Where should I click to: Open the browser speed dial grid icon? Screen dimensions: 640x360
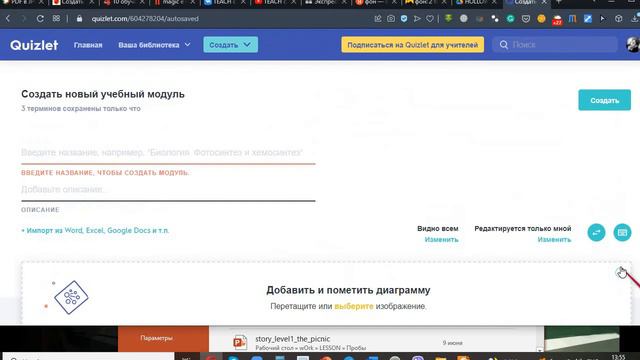[x=56, y=19]
